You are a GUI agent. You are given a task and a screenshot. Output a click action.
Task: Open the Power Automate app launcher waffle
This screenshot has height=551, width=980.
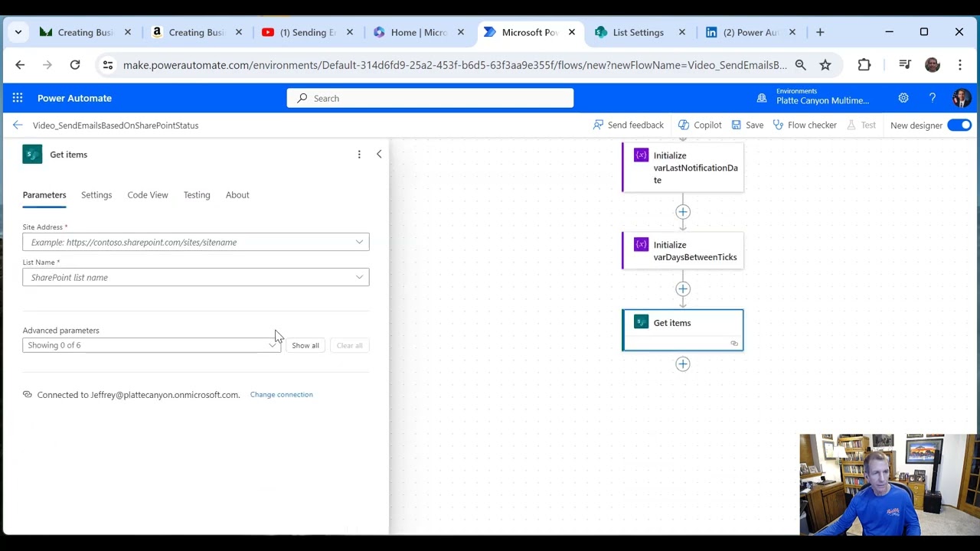point(18,98)
